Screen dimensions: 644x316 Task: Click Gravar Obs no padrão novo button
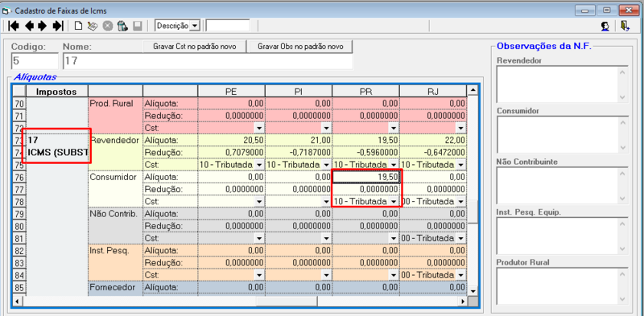(300, 47)
